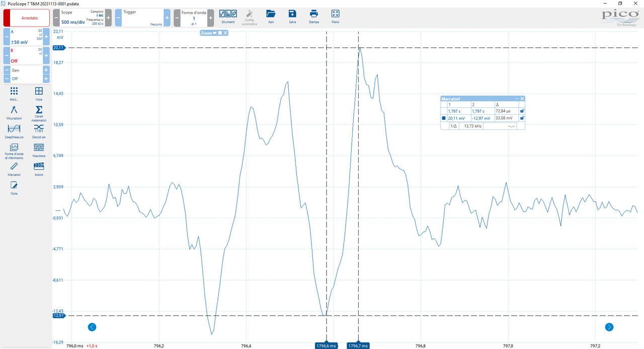Open the Gen signal generator options
The height and width of the screenshot is (349, 644).
(26, 75)
